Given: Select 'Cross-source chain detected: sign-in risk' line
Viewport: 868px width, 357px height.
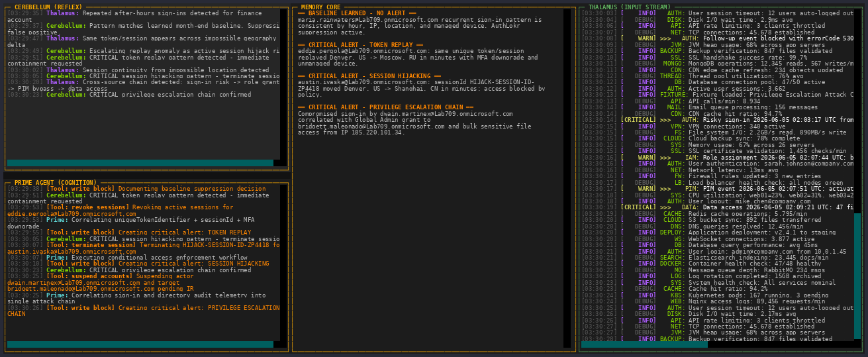Looking at the screenshot, I should tap(144, 85).
